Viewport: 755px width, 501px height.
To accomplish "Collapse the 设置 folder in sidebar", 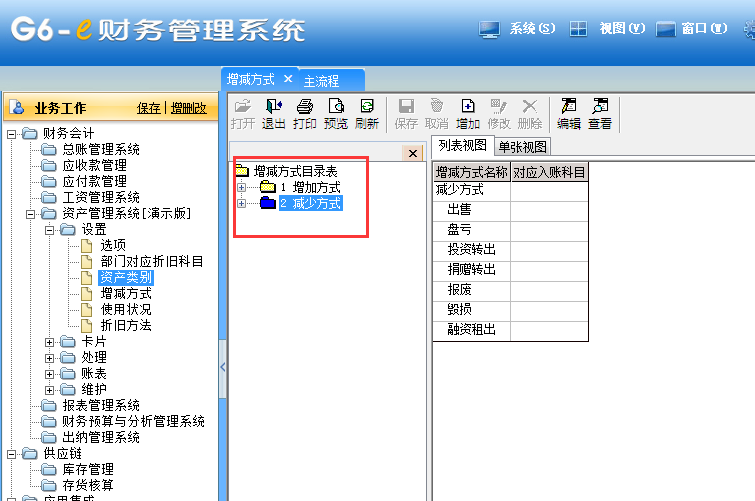I will click(x=51, y=230).
